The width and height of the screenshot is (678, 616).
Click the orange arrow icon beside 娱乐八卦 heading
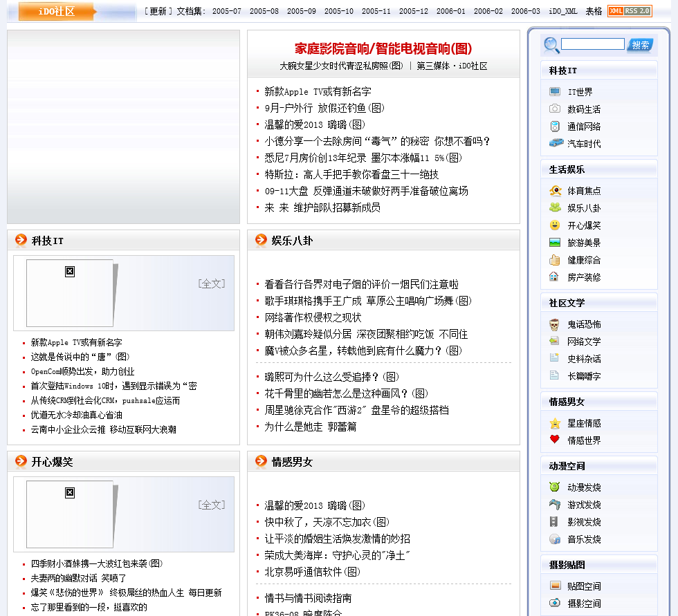point(261,240)
